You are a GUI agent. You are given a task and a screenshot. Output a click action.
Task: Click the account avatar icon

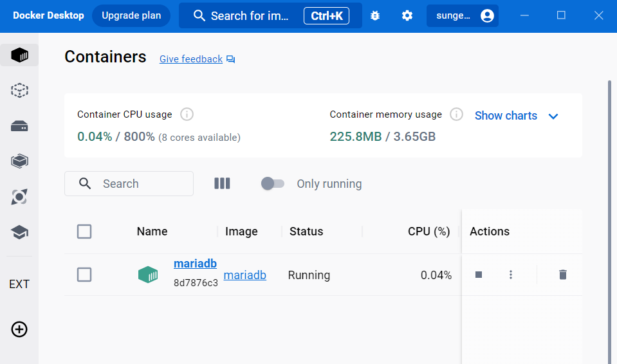487,15
